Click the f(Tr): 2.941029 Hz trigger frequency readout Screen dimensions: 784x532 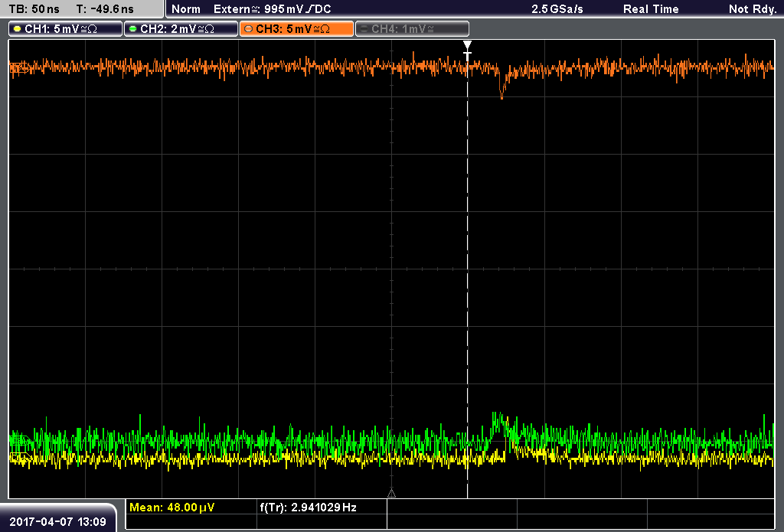click(x=308, y=508)
